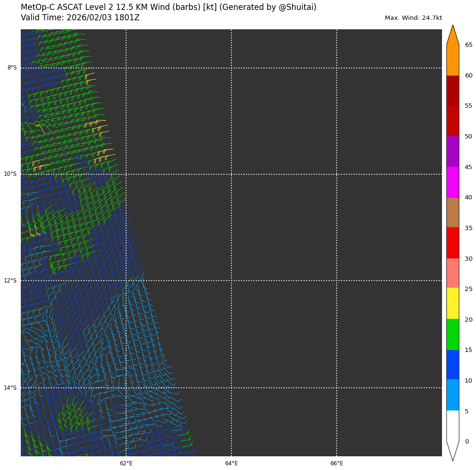
Task: Click the white arrow tip below colorbar
Action: [x=452, y=451]
